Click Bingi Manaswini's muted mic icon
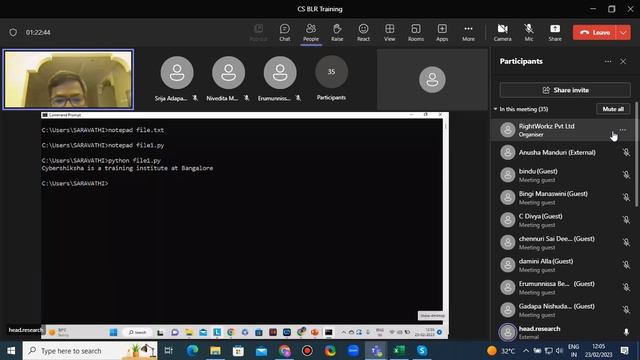The image size is (640, 360). pos(626,197)
